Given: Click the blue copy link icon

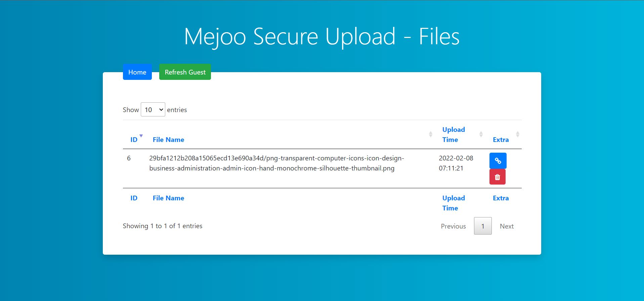Looking at the screenshot, I should (498, 161).
